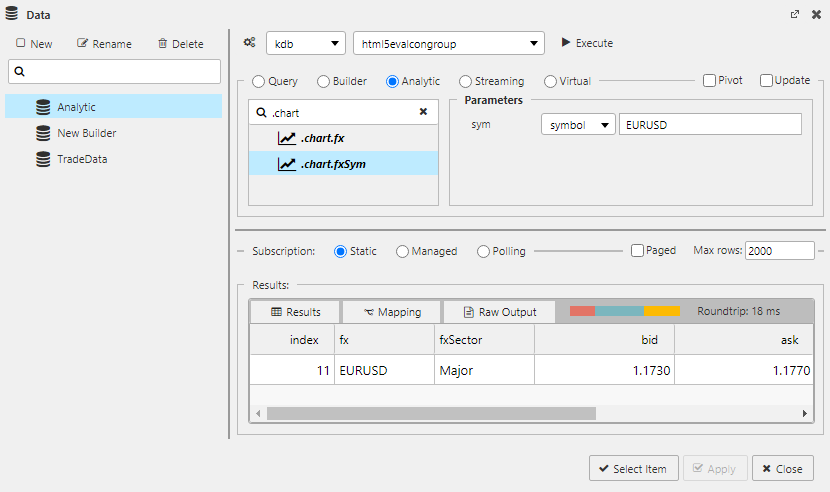Click the Delete trash icon
Image resolution: width=830 pixels, height=492 pixels.
[x=163, y=44]
